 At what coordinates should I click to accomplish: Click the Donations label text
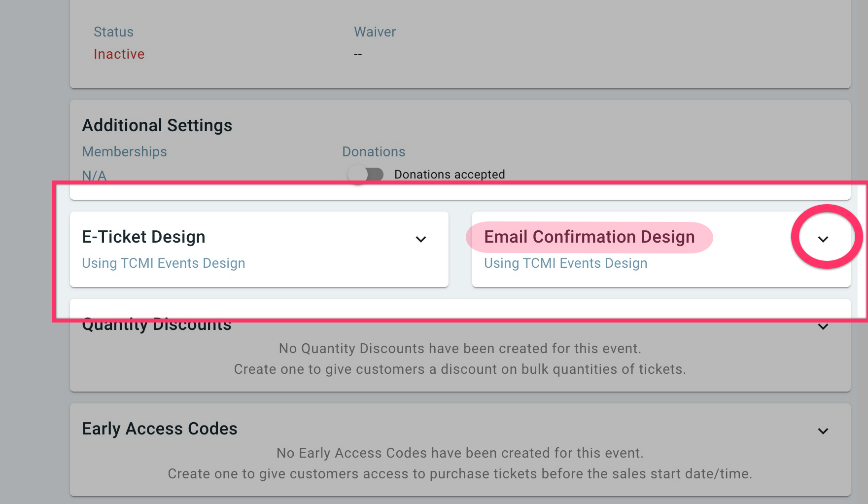pyautogui.click(x=374, y=151)
